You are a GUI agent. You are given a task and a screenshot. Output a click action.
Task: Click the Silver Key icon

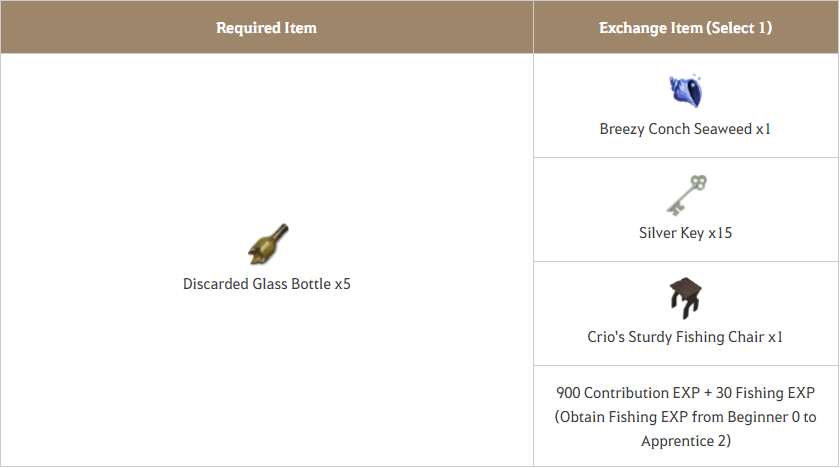(x=686, y=195)
